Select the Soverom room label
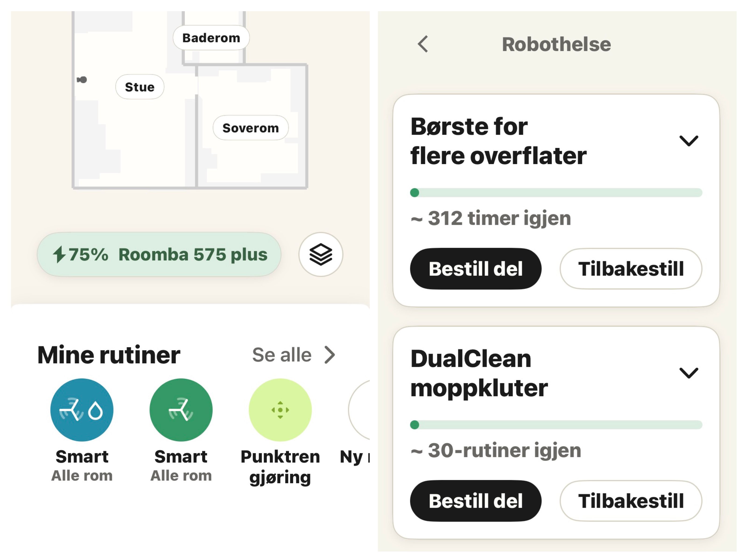The height and width of the screenshot is (560, 746). click(251, 128)
